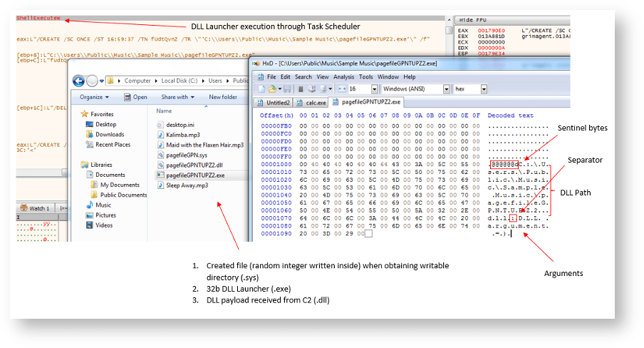Click debugger disassembly scroll up arrow

[x=450, y=20]
